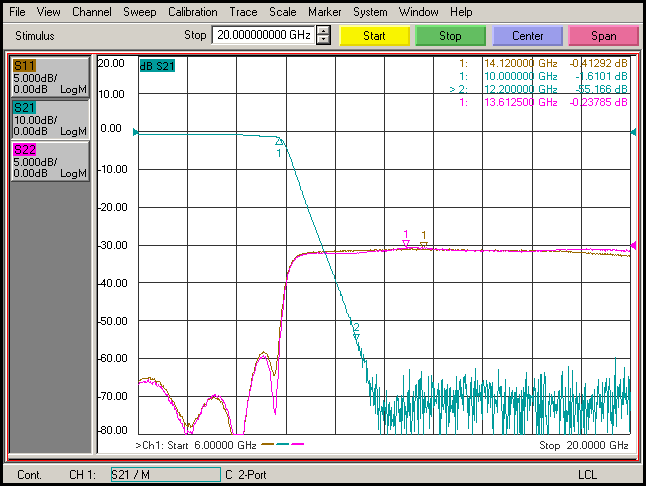Click the teal reference arrow on right edge
Viewport: 646px width, 486px height.
click(632, 132)
